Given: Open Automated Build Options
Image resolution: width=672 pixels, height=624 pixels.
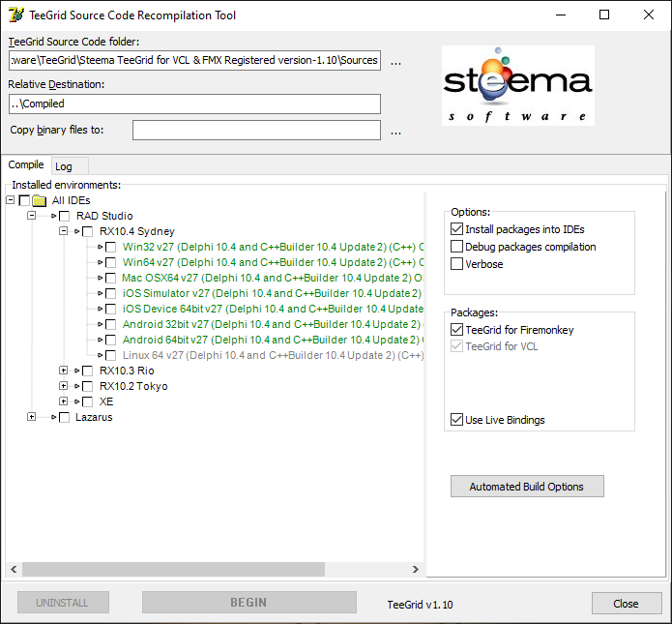Looking at the screenshot, I should click(527, 487).
